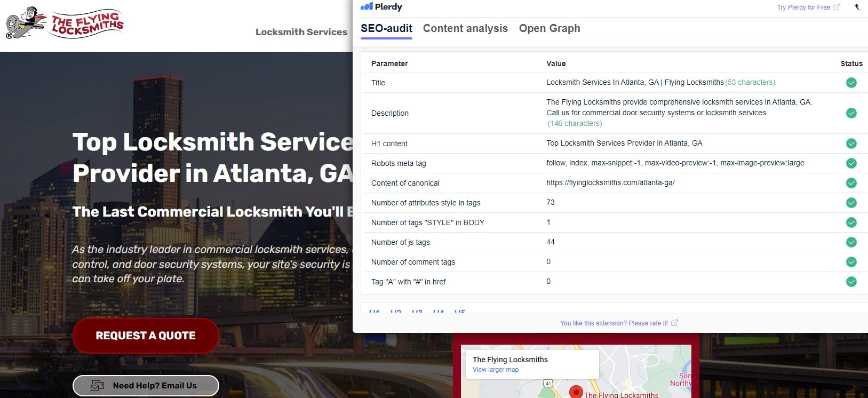Click '(146 characters)' count text

pyautogui.click(x=575, y=123)
